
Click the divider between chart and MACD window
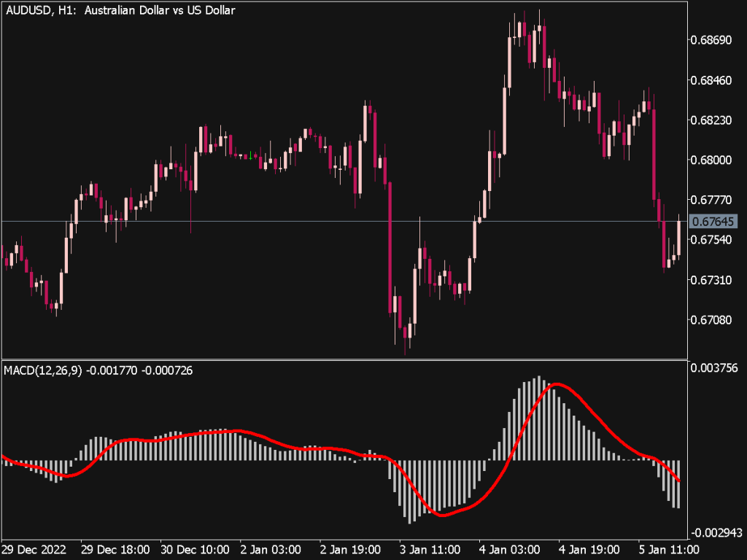tap(343, 359)
